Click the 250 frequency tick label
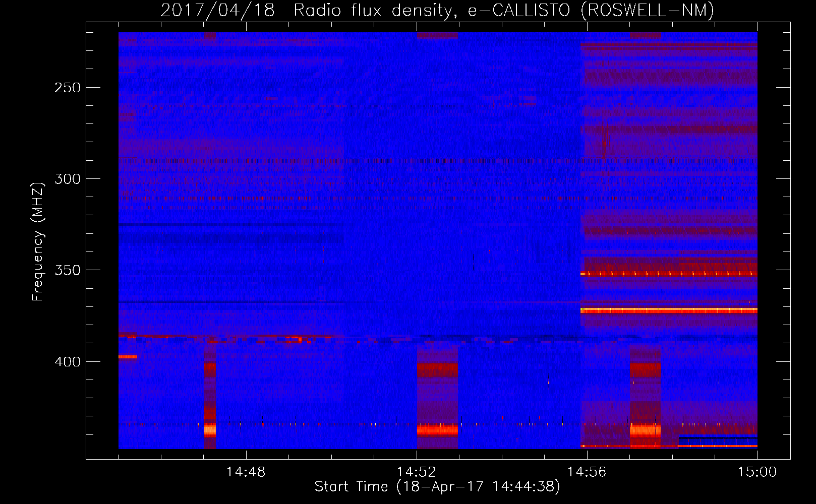816x504 pixels. pos(68,88)
